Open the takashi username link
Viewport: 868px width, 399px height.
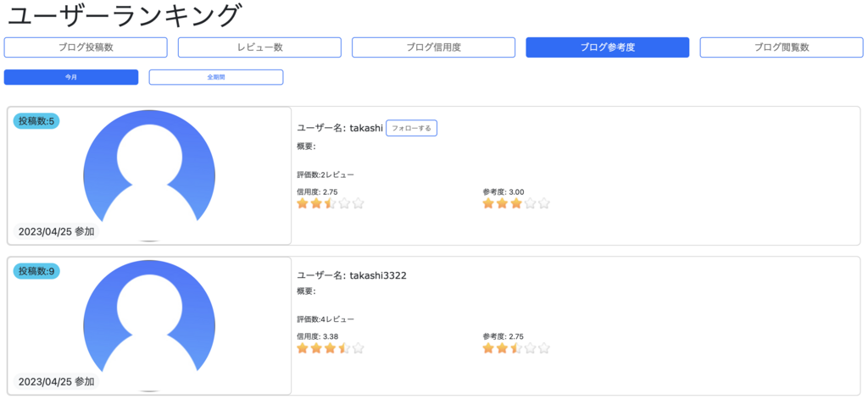coord(366,128)
